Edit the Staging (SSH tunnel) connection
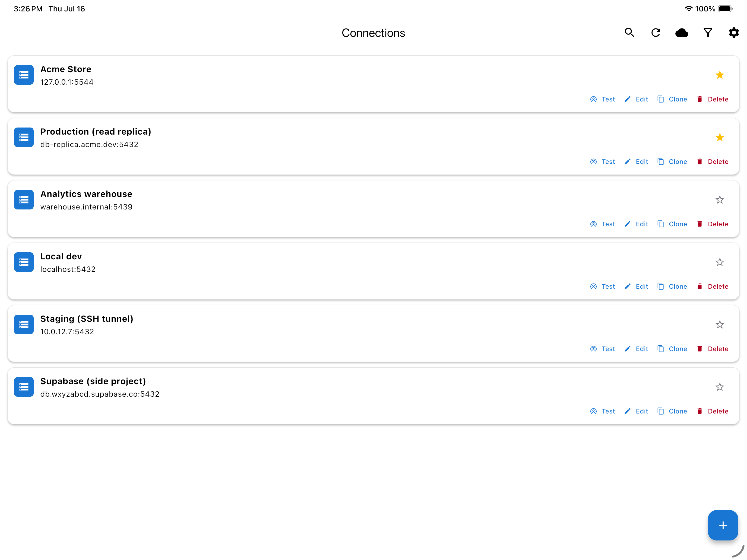Screen dimensions: 747x560 (x=636, y=349)
